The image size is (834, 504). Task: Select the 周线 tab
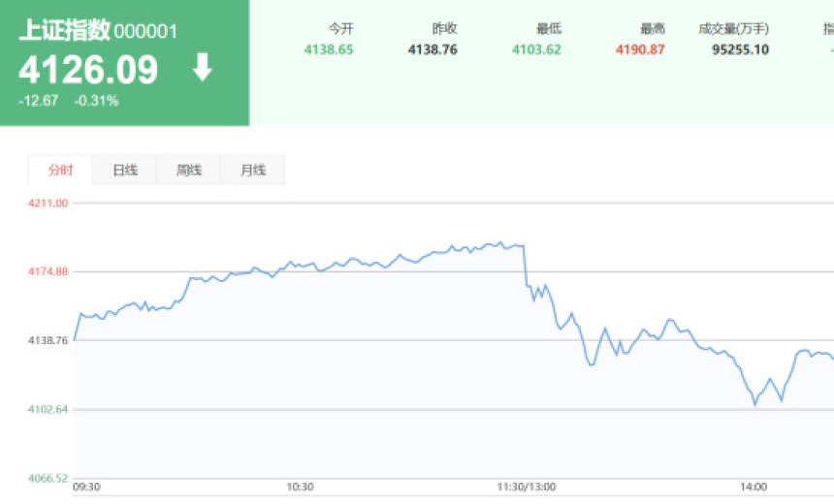189,170
